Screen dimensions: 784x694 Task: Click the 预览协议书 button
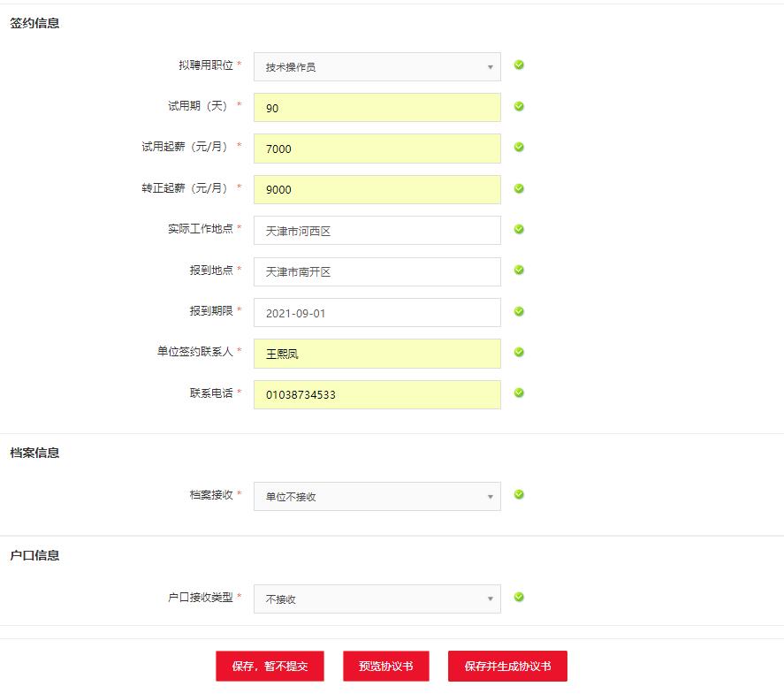[385, 667]
